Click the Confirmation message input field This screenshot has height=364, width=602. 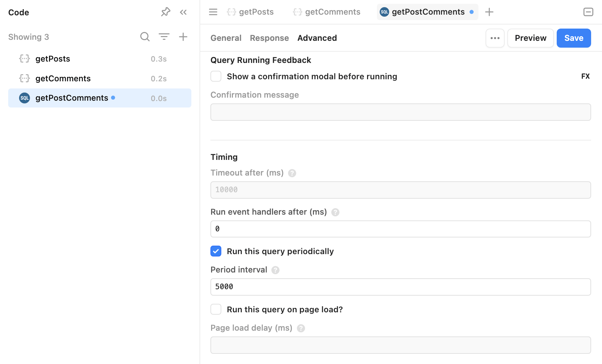point(401,112)
